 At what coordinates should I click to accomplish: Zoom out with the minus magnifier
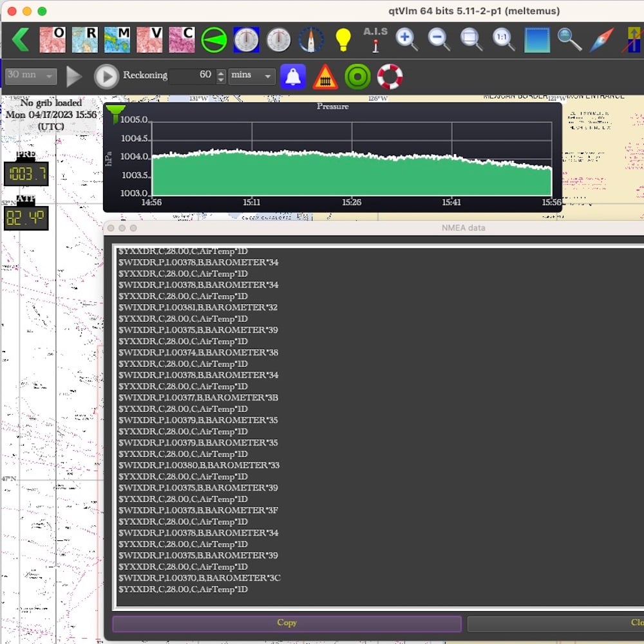(439, 40)
